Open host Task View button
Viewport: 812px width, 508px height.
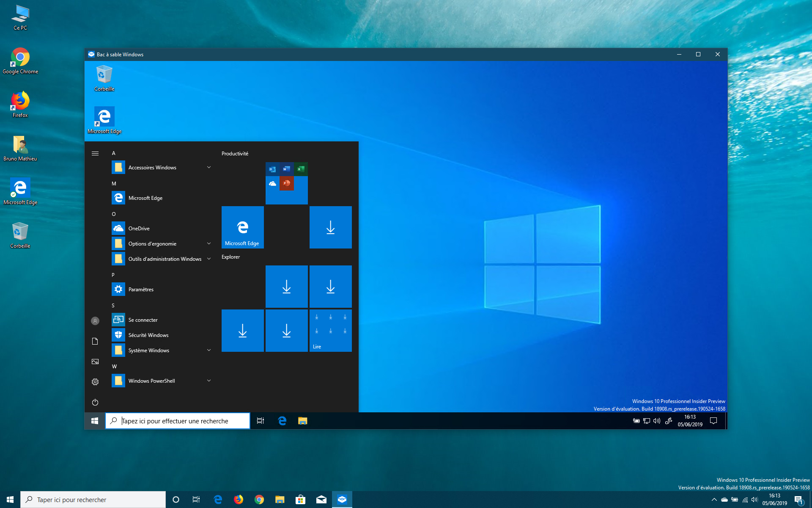[x=196, y=500]
